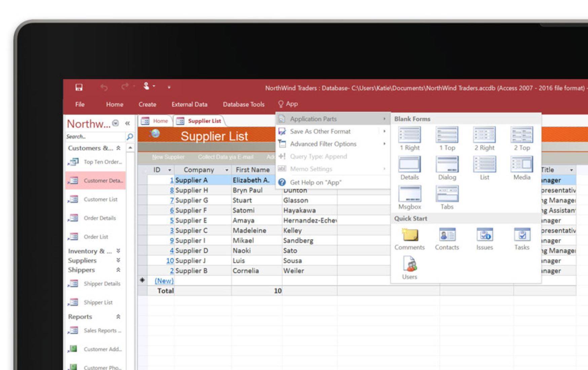
Task: Click the (New) record link
Action: [164, 280]
